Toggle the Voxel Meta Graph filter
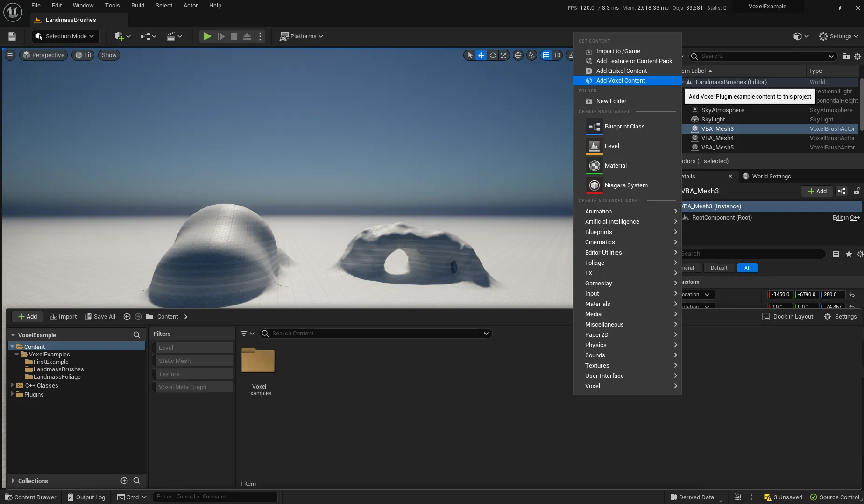Image resolution: width=864 pixels, height=504 pixels. coord(192,387)
